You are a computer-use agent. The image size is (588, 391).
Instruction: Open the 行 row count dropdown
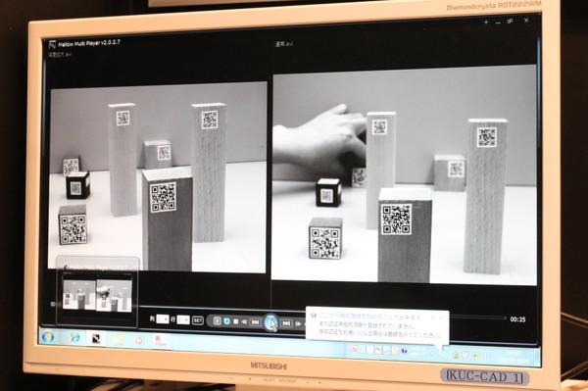pyautogui.click(x=183, y=319)
